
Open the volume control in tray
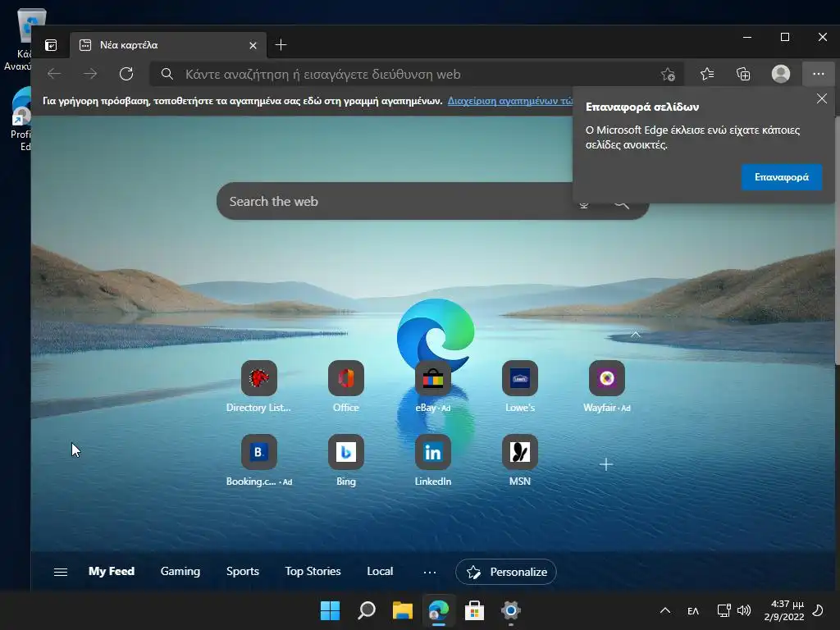[x=744, y=610]
